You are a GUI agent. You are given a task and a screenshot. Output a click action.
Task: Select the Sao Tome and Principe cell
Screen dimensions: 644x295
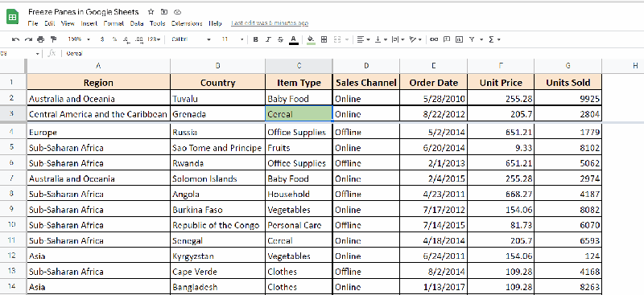click(217, 148)
